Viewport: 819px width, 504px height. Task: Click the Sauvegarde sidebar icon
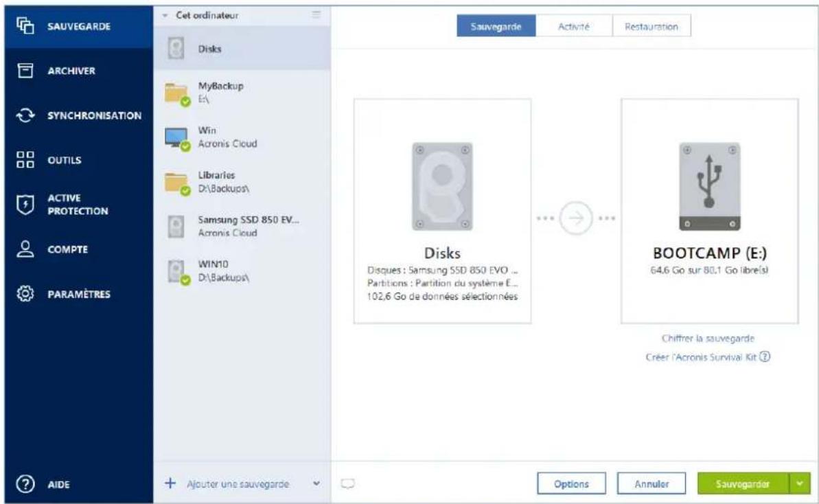25,25
